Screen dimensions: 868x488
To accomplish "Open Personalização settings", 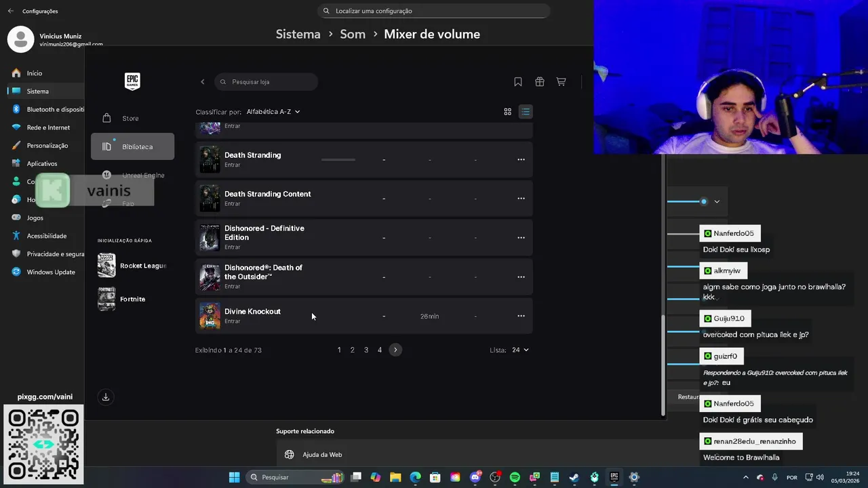I will tap(44, 145).
